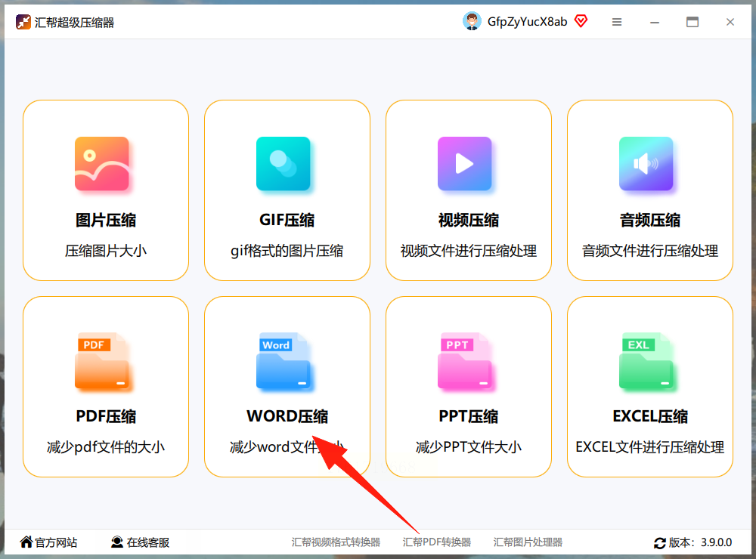
Task: Click the username GfpZyYucX8ab
Action: tap(527, 22)
